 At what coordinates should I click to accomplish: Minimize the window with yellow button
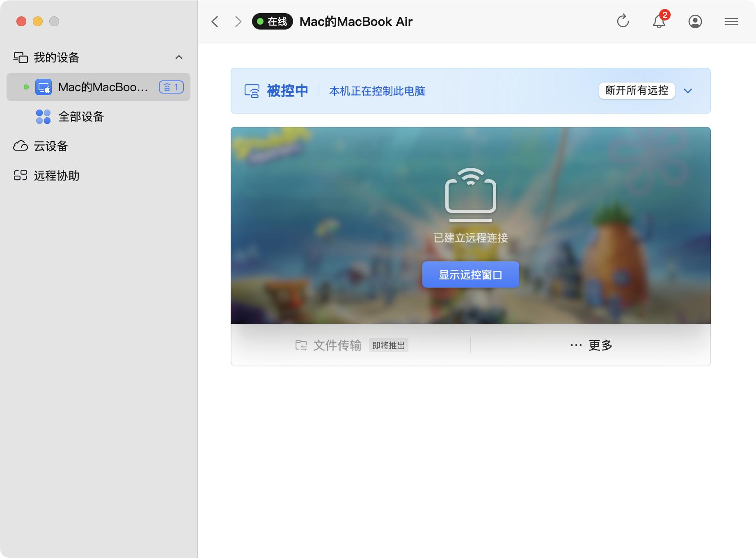tap(38, 21)
